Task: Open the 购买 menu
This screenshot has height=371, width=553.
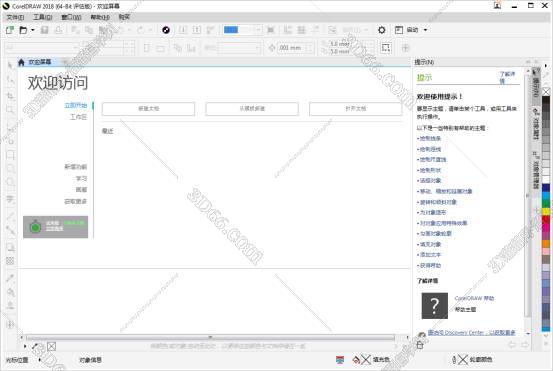Action: tap(124, 17)
